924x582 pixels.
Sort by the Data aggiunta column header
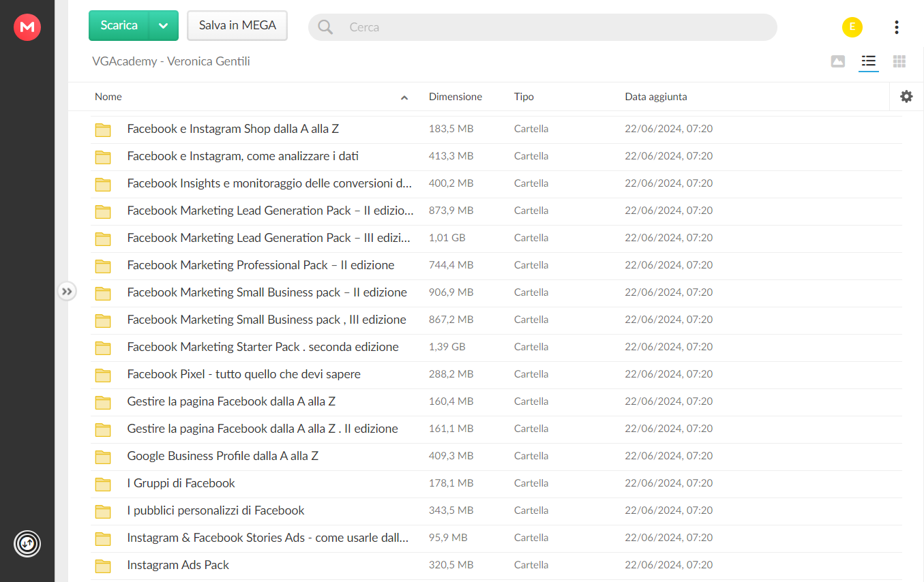(656, 97)
